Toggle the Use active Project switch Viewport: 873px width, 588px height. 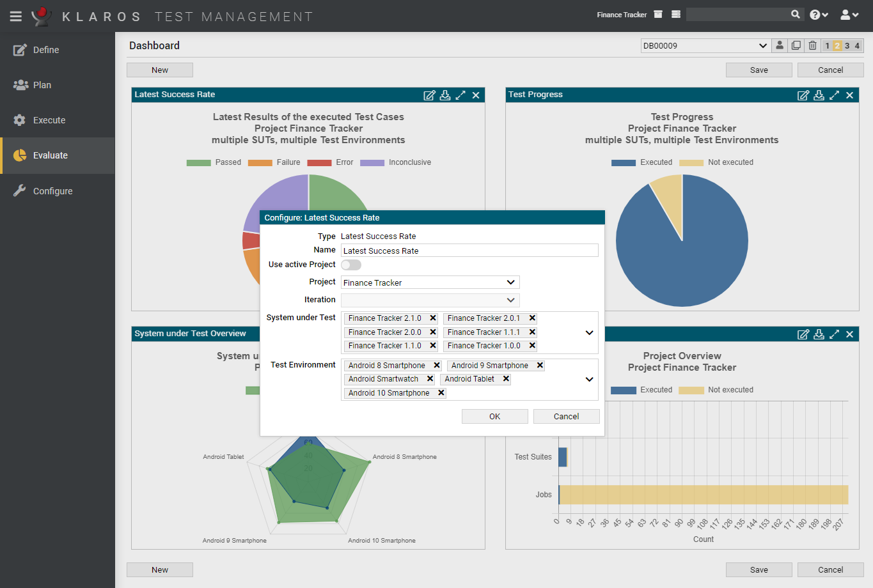(350, 265)
